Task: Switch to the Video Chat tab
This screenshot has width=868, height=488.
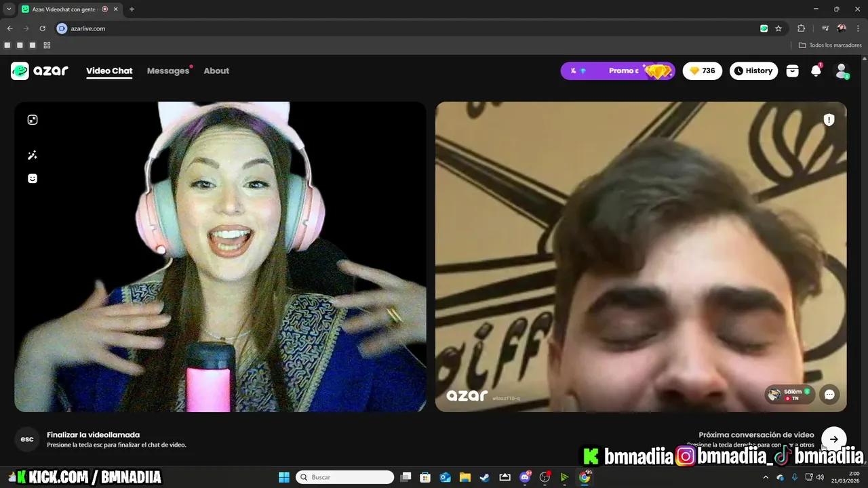Action: [109, 70]
